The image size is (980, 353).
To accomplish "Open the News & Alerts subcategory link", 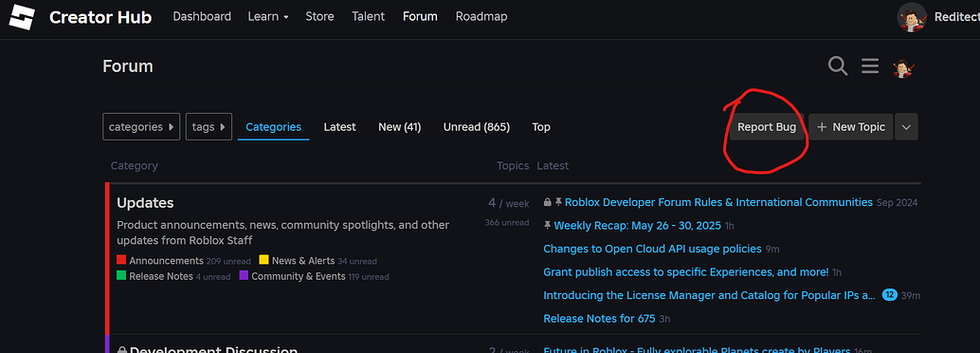I will [x=303, y=260].
